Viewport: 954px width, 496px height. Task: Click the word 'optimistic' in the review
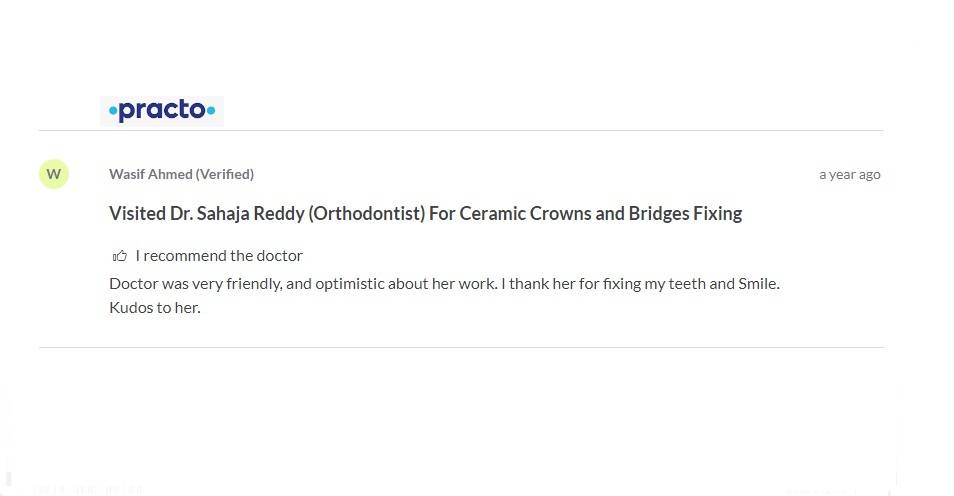[352, 283]
